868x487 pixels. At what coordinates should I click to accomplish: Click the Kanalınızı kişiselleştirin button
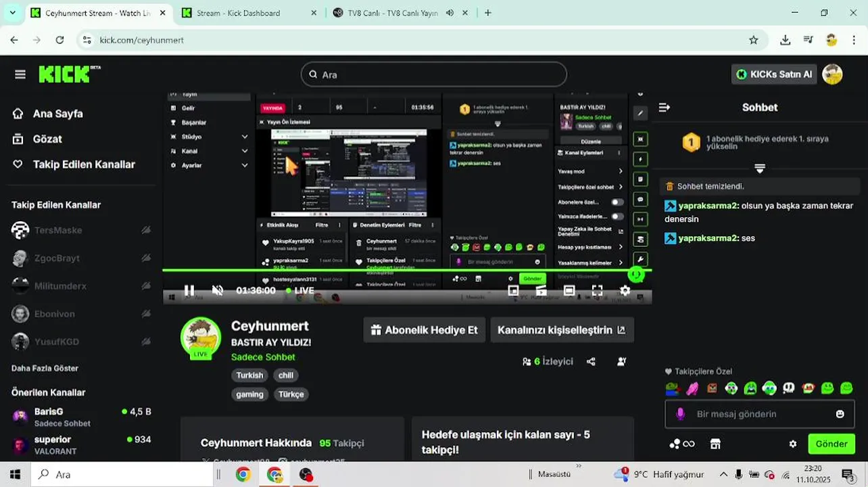(x=562, y=330)
